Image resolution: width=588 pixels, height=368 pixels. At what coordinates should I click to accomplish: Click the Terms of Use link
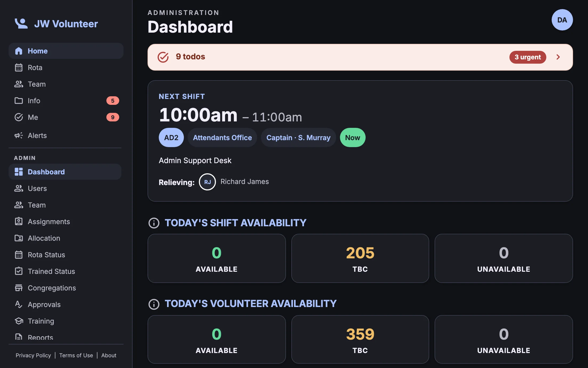point(76,355)
